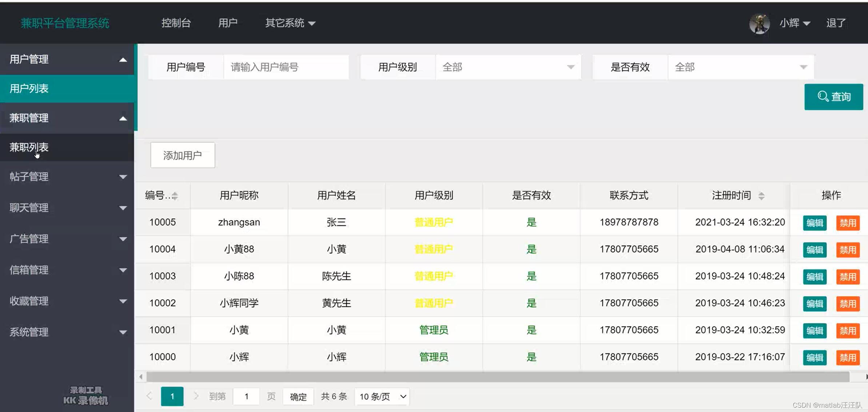Click the 查询 search button

coord(833,97)
